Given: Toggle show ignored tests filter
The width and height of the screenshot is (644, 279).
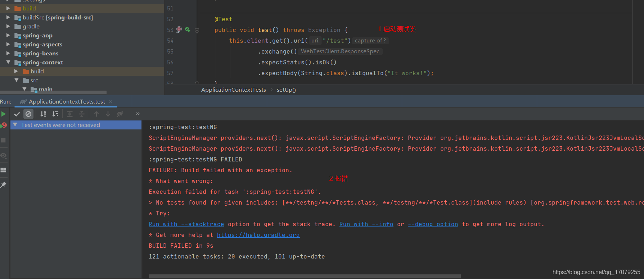Looking at the screenshot, I should 28,114.
